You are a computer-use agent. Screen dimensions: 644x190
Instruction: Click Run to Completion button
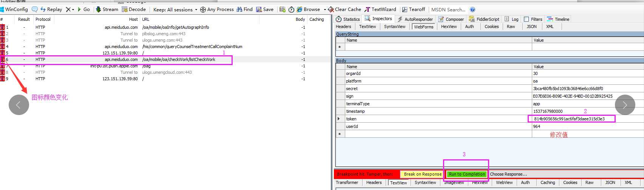[x=467, y=174]
